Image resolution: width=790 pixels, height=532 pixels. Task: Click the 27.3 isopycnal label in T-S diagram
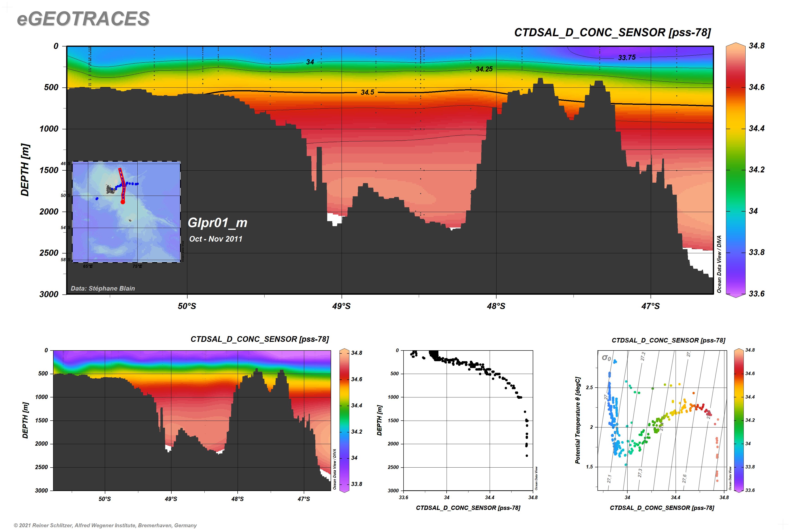[x=640, y=473]
